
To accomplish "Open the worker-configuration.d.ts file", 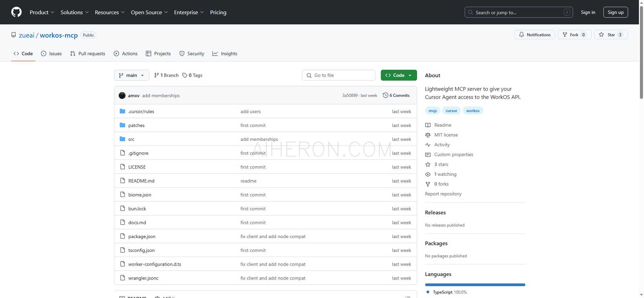I will [155, 264].
